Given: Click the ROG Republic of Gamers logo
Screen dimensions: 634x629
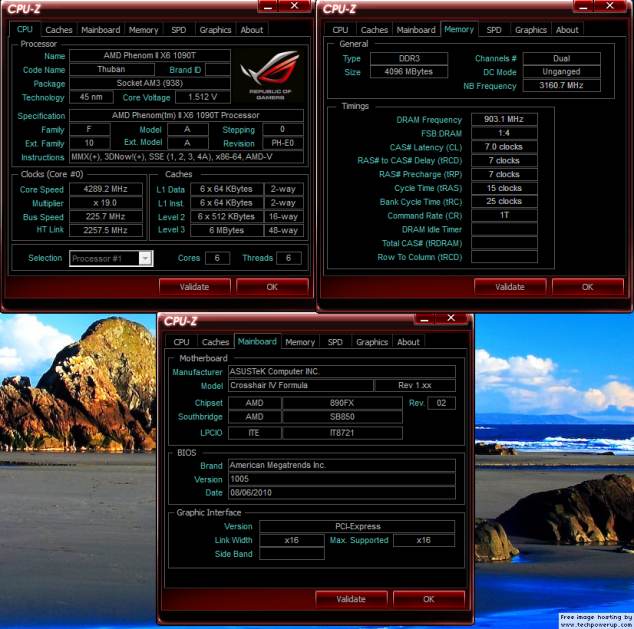Looking at the screenshot, I should [x=270, y=75].
